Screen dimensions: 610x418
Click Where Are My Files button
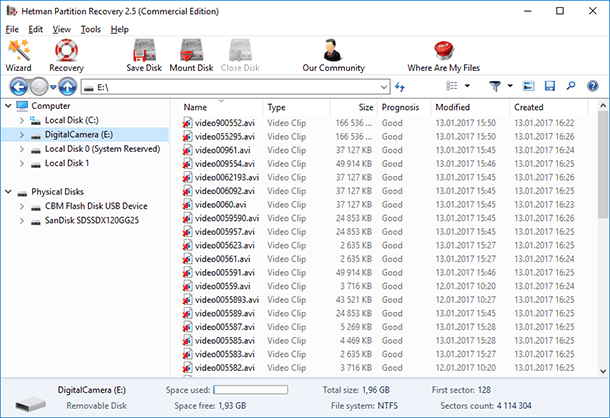(x=443, y=56)
